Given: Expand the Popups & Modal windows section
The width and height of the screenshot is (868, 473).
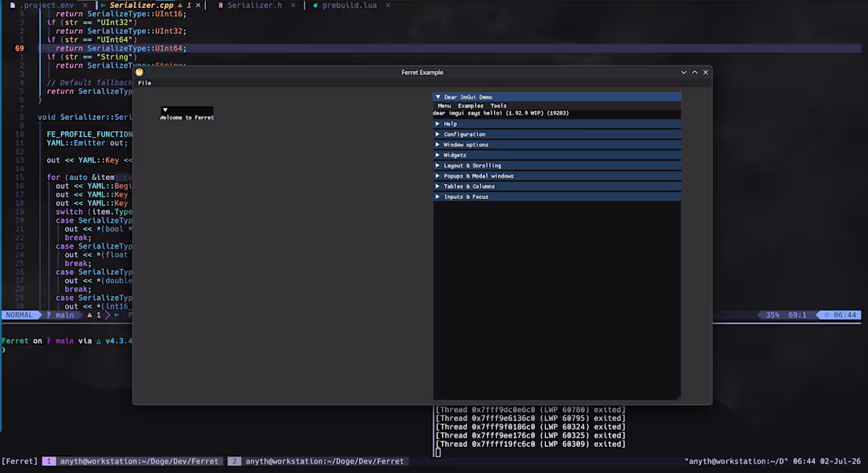Looking at the screenshot, I should pos(557,176).
